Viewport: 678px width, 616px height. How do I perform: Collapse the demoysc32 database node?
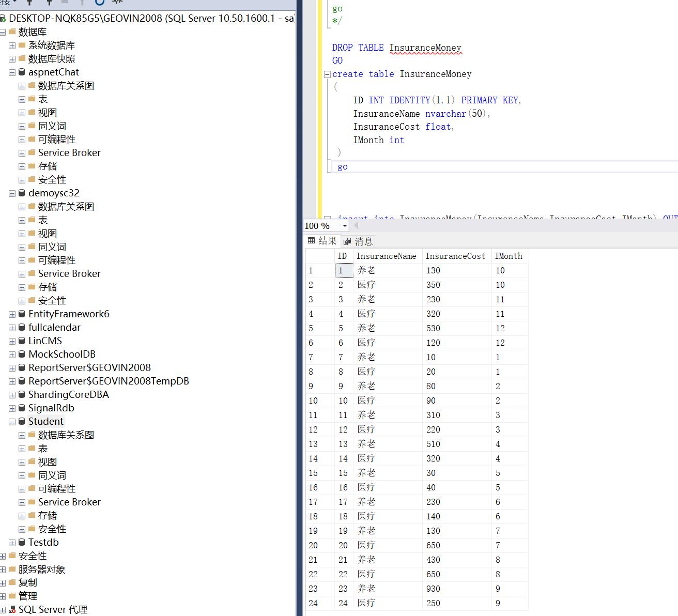(x=12, y=193)
